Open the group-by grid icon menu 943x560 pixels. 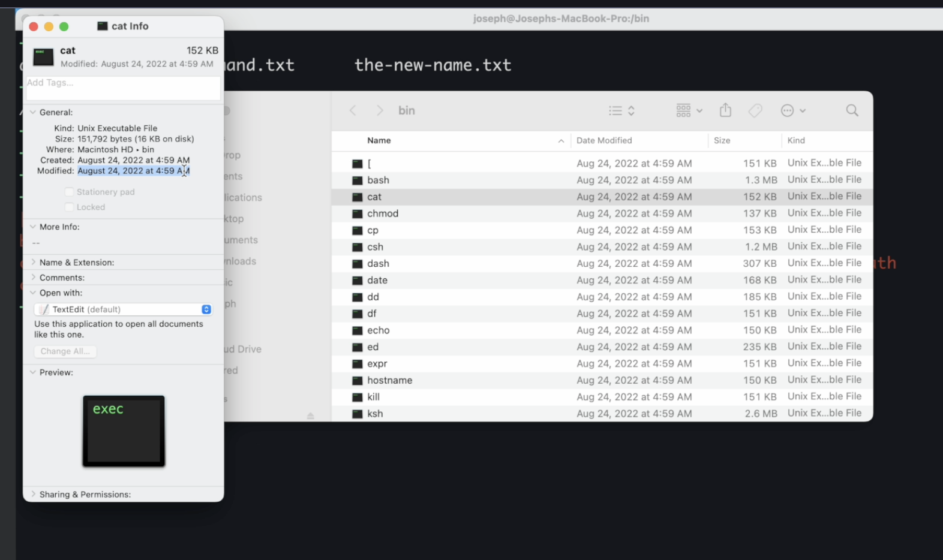pyautogui.click(x=689, y=110)
